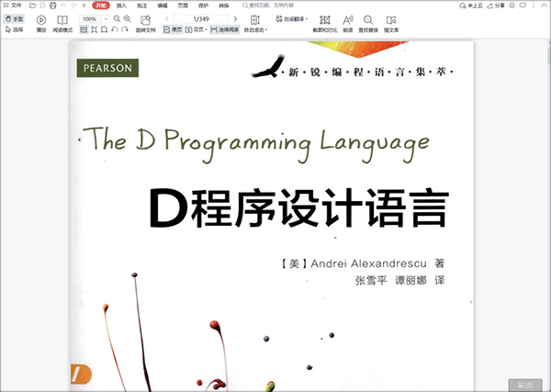Click the search functions input field

(268, 6)
